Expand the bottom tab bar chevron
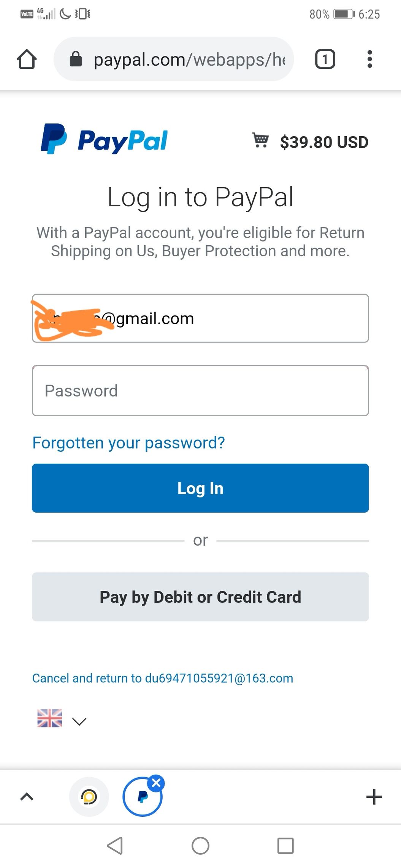 [x=27, y=797]
